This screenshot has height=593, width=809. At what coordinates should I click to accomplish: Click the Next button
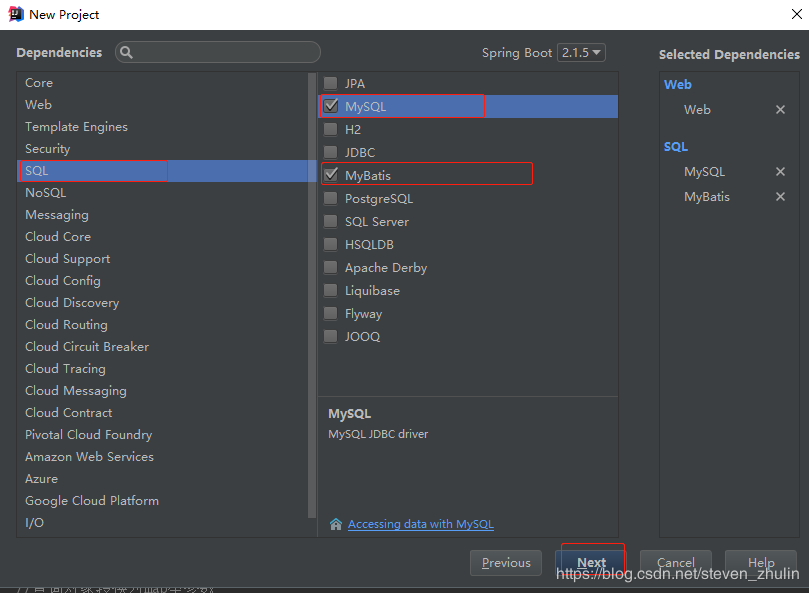click(591, 562)
